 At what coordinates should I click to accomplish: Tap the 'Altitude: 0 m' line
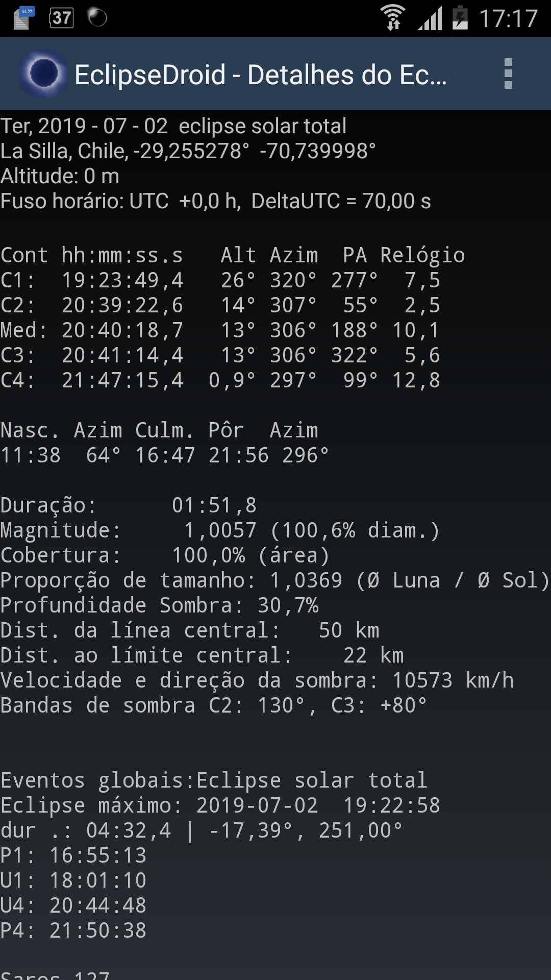point(60,176)
